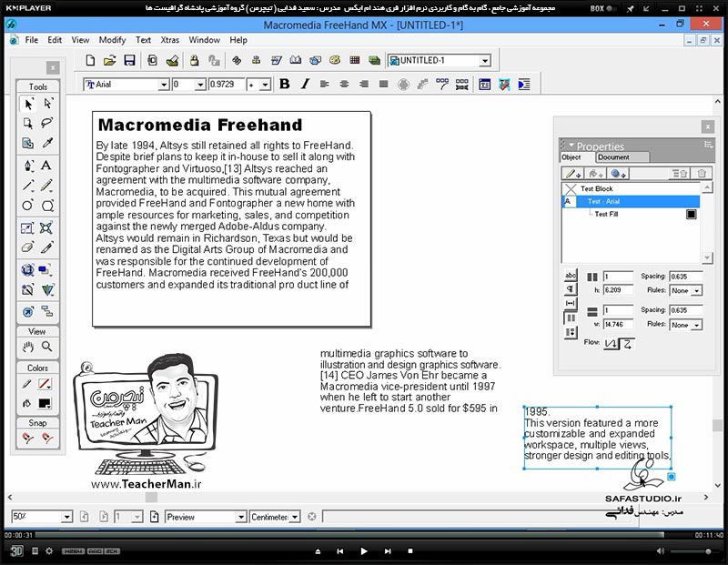
Task: Toggle Bold text formatting
Action: pyautogui.click(x=285, y=84)
